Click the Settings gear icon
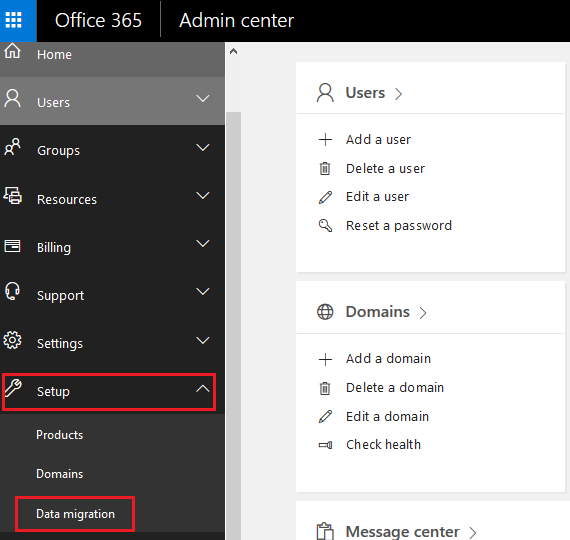Screen dimensions: 570x540 click(x=12, y=340)
